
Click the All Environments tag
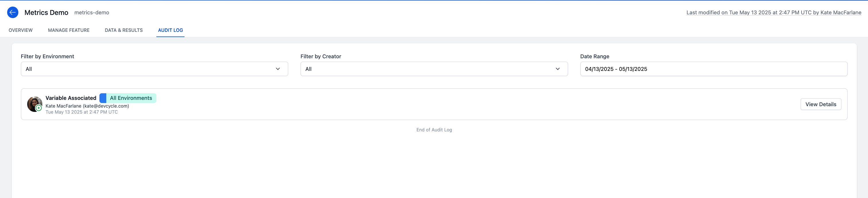pyautogui.click(x=131, y=98)
